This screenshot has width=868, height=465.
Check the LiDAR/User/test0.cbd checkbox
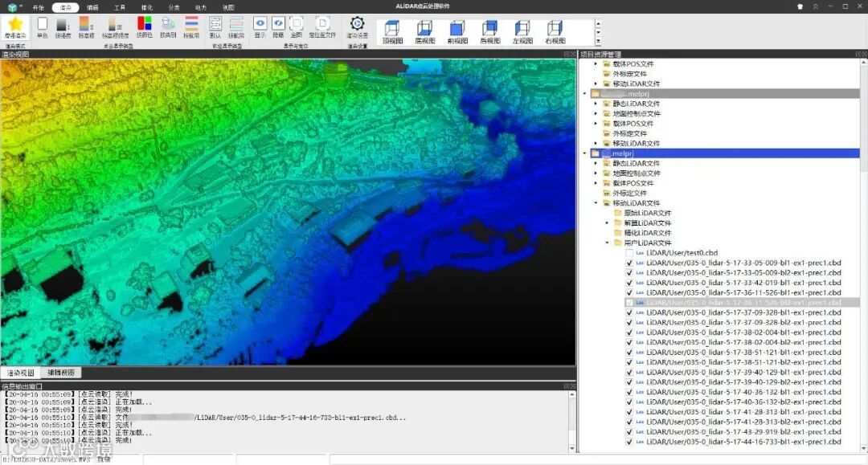[630, 253]
